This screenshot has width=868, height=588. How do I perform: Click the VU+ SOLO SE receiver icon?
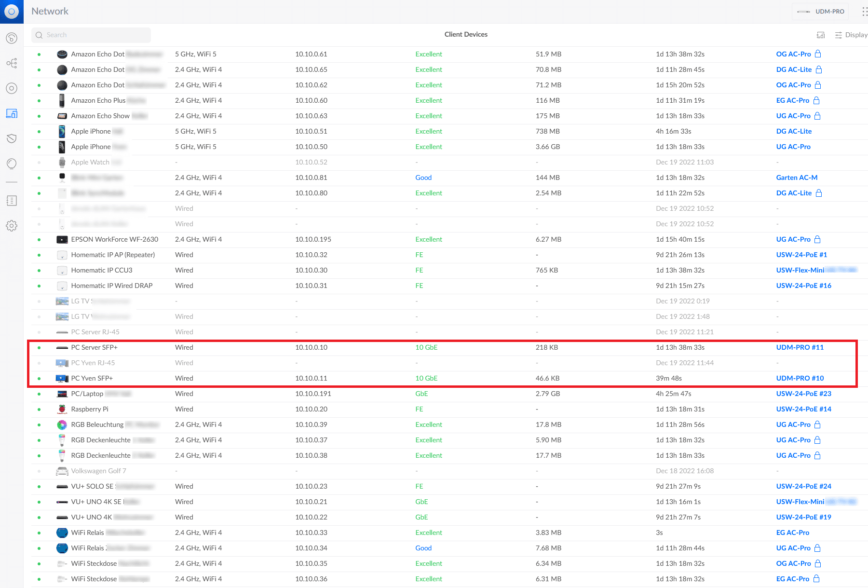pyautogui.click(x=62, y=486)
